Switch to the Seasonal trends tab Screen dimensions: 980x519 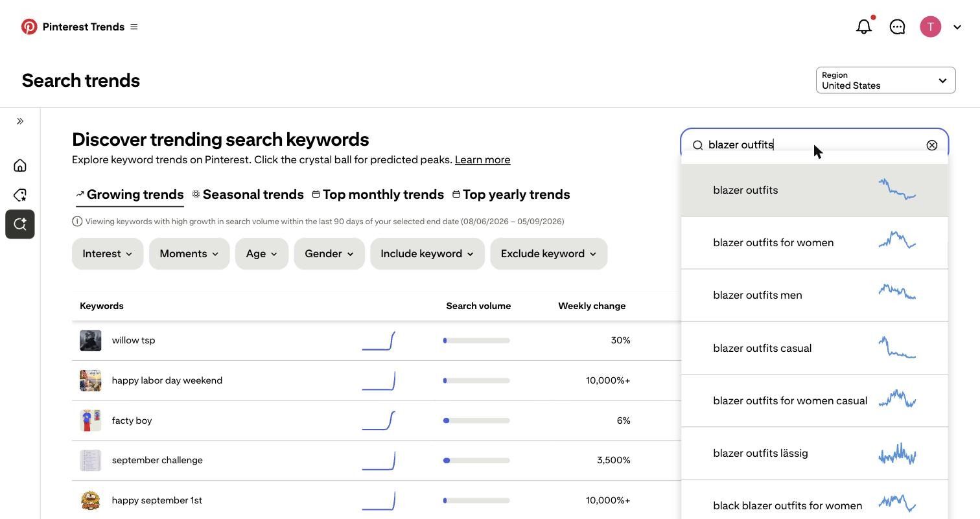click(x=248, y=194)
